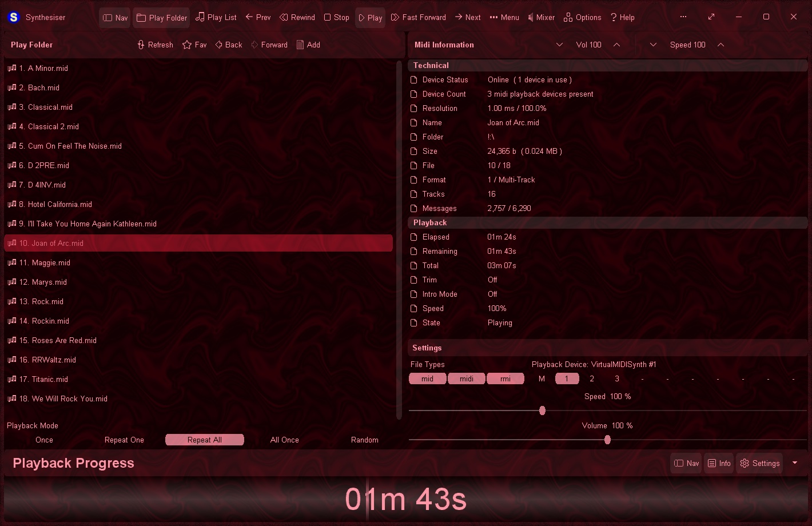The image size is (812, 526).
Task: Toggle the mid file type
Action: (427, 378)
